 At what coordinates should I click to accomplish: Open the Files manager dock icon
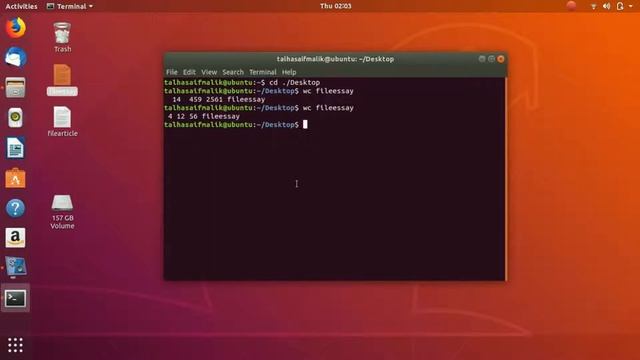[16, 87]
